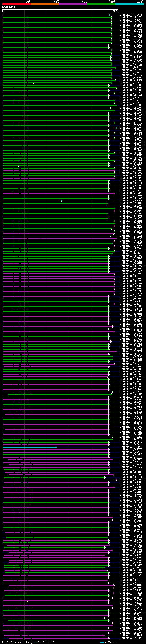Select hit UniRef100_A4S410
This screenshot has width=146, height=644.
131,67
